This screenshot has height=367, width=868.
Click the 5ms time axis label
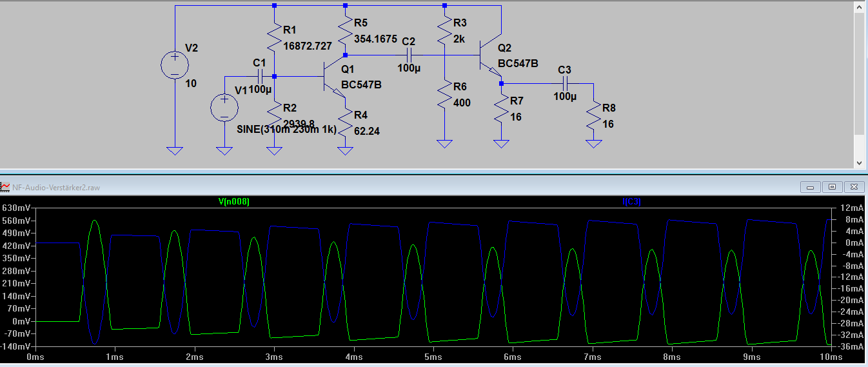click(x=433, y=357)
